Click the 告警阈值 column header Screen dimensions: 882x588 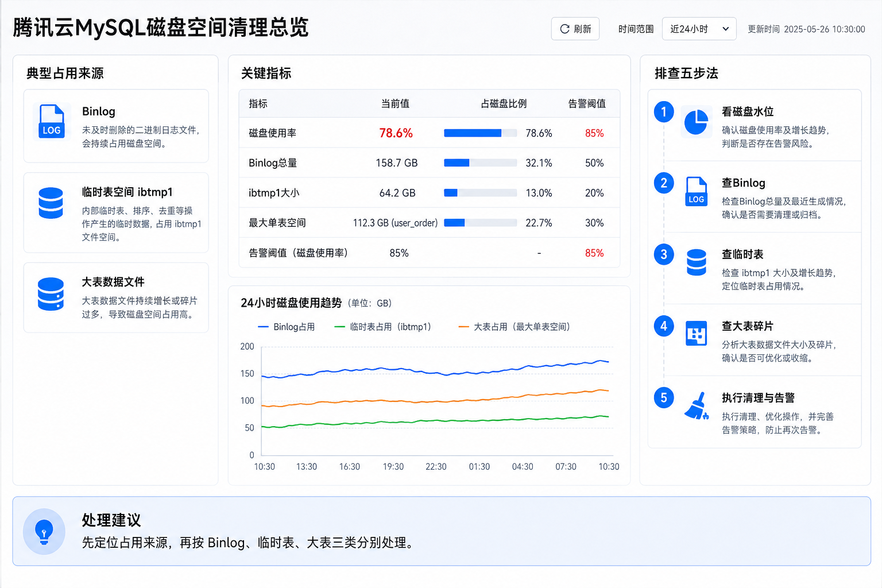[x=587, y=104]
